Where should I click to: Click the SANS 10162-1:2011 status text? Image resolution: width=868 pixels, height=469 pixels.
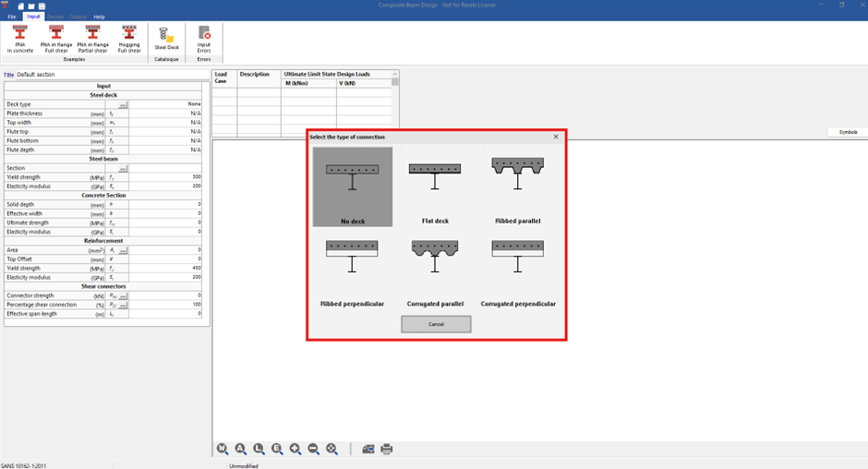[x=24, y=465]
